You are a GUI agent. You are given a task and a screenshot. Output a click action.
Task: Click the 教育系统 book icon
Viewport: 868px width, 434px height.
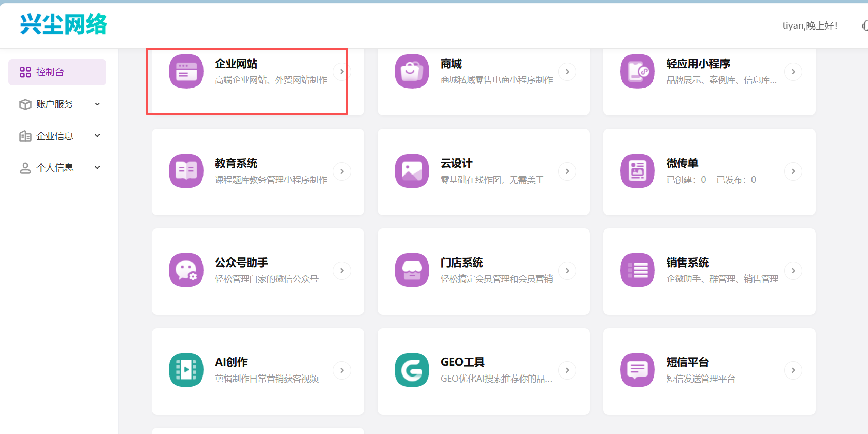point(186,171)
